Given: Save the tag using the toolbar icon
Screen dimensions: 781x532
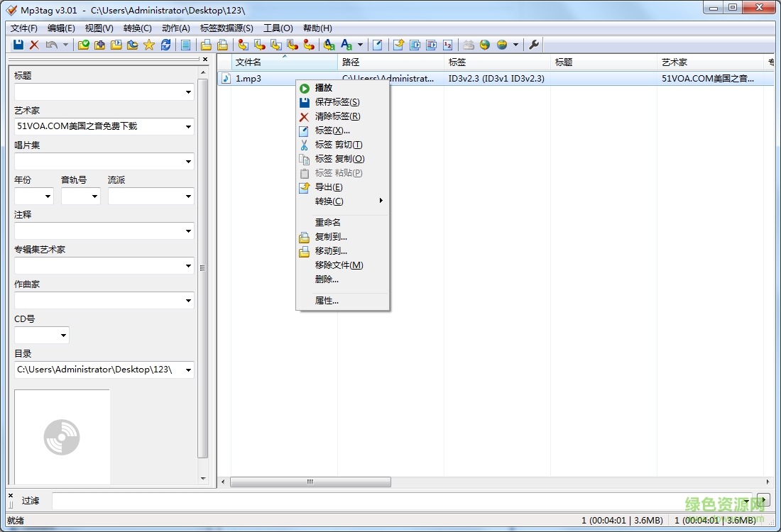Looking at the screenshot, I should [16, 44].
